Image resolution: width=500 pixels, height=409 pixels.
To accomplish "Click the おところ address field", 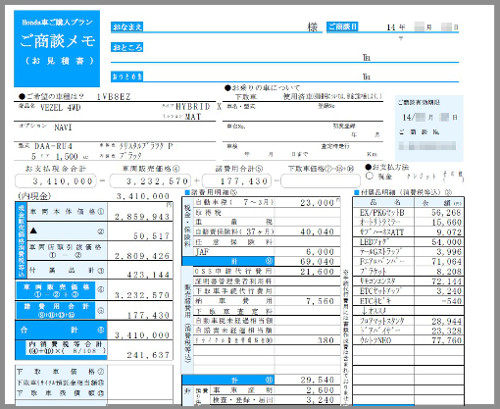I will click(285, 53).
